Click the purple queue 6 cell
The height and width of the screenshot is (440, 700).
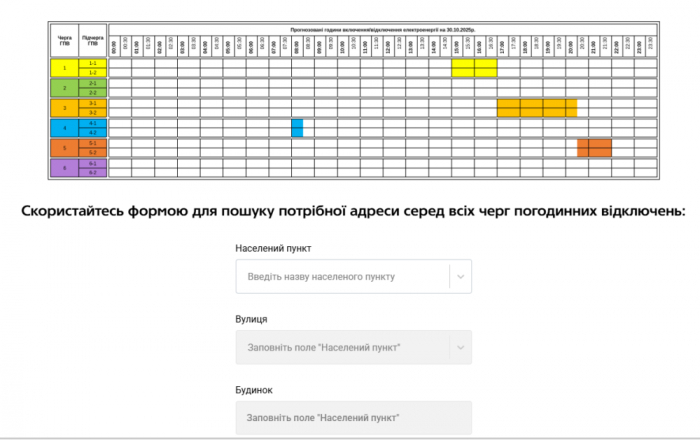pos(64,167)
